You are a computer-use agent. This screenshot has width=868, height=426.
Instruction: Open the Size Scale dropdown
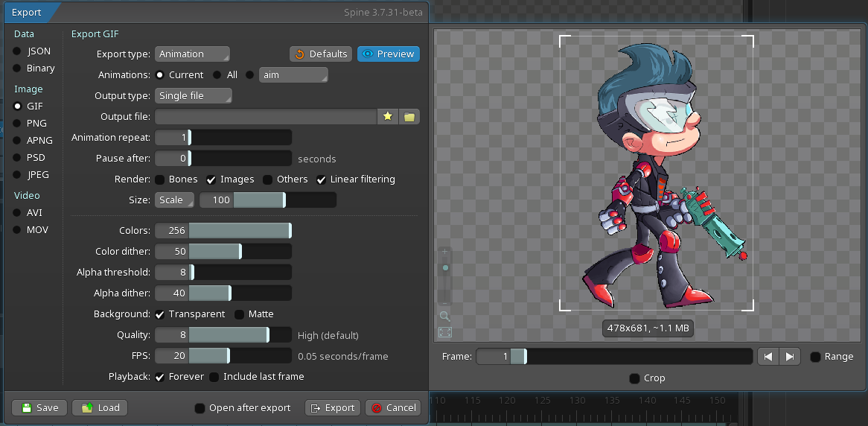(174, 200)
